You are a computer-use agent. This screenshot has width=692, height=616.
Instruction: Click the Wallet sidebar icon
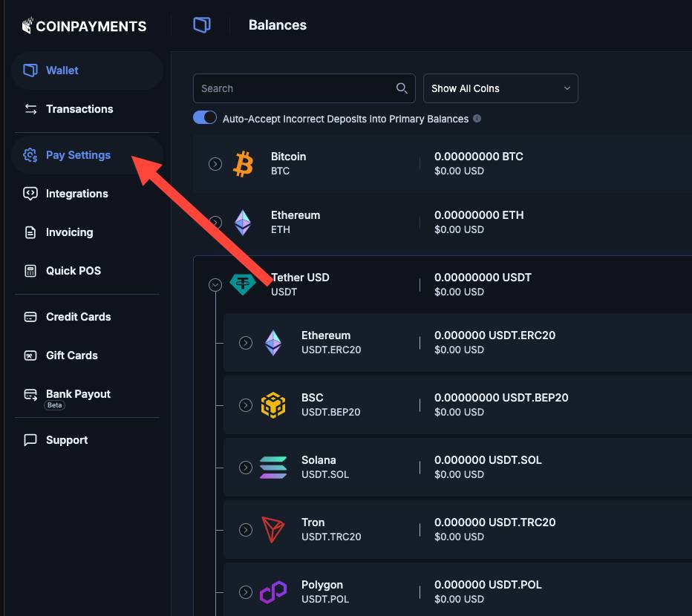pyautogui.click(x=30, y=71)
